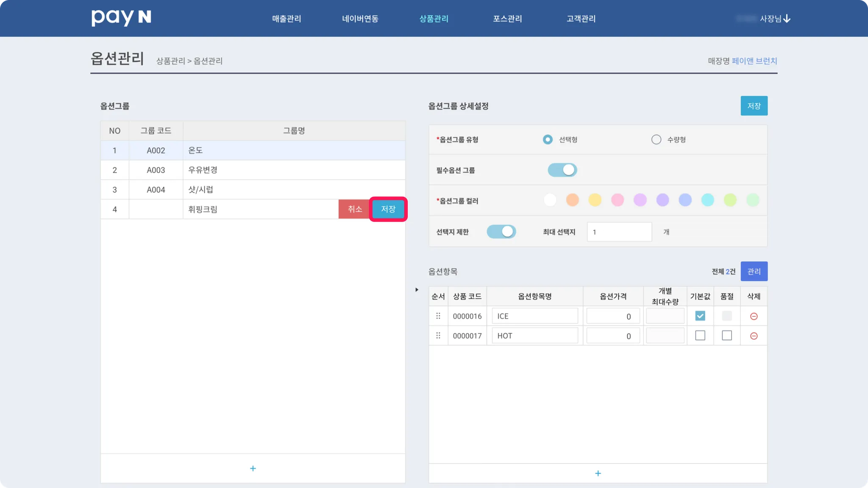Toggle the 선택지 제한 switch
Viewport: 868px width, 488px height.
(501, 232)
